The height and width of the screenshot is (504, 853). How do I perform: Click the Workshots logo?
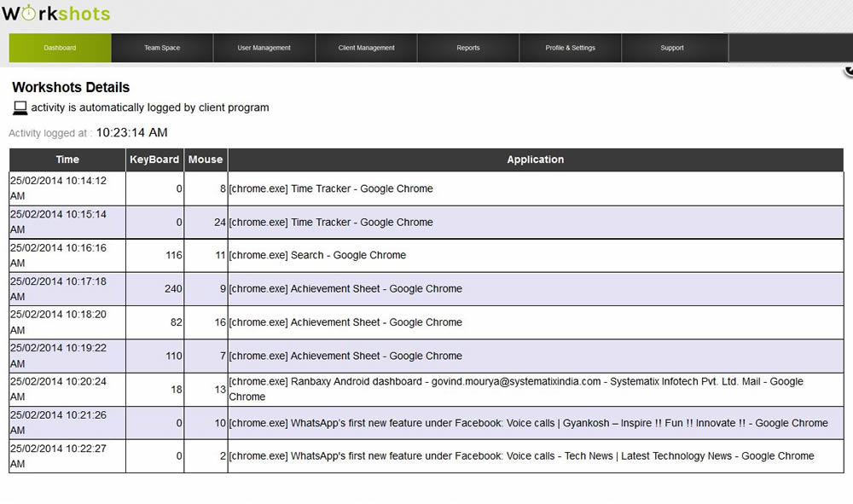click(x=56, y=14)
